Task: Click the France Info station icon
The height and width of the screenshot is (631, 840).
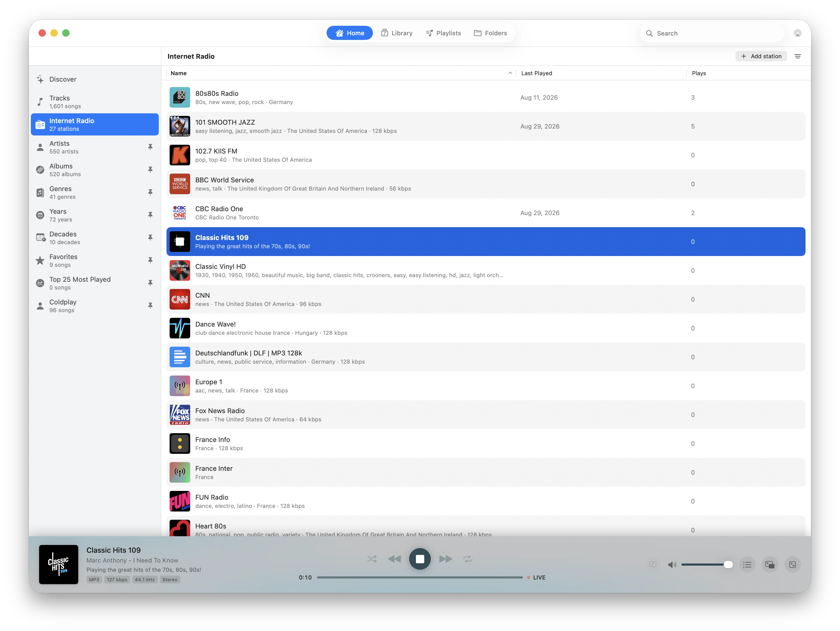Action: [180, 444]
